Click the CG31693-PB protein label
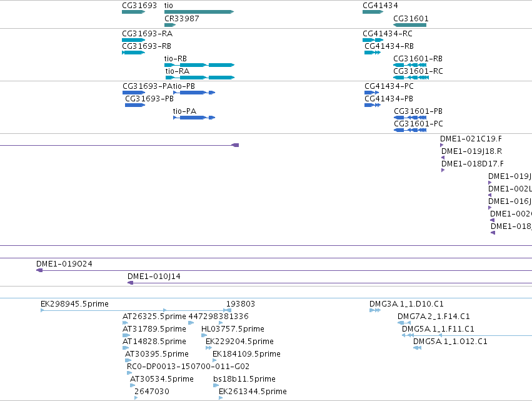This screenshot has width=532, height=401. pos(149,99)
